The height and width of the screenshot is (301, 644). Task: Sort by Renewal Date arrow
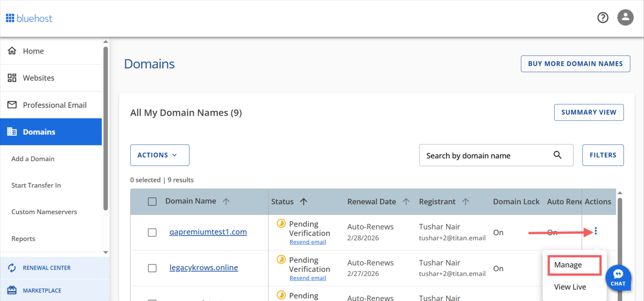pyautogui.click(x=406, y=201)
